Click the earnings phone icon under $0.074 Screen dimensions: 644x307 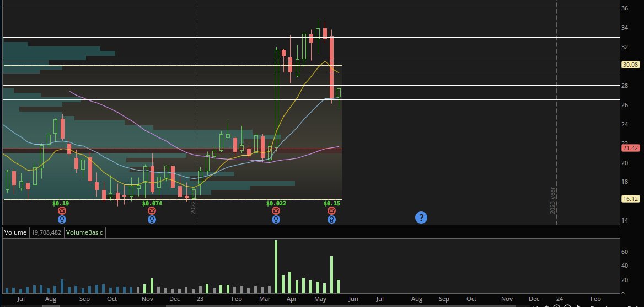[152, 211]
